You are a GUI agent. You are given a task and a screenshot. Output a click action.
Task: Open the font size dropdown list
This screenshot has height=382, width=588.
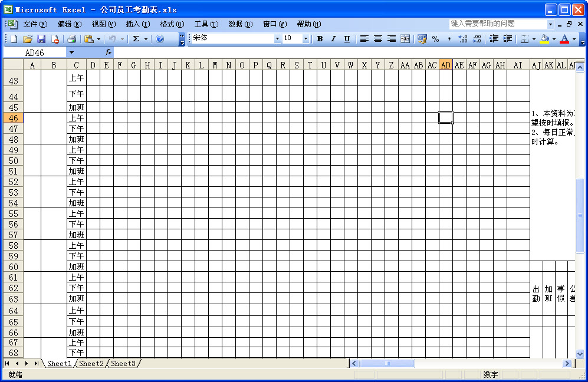pos(306,38)
